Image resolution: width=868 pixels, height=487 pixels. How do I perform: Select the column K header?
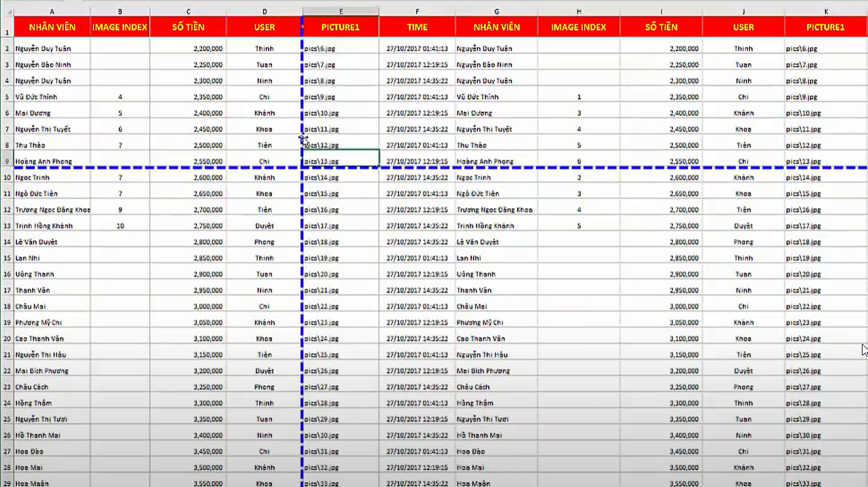[826, 11]
